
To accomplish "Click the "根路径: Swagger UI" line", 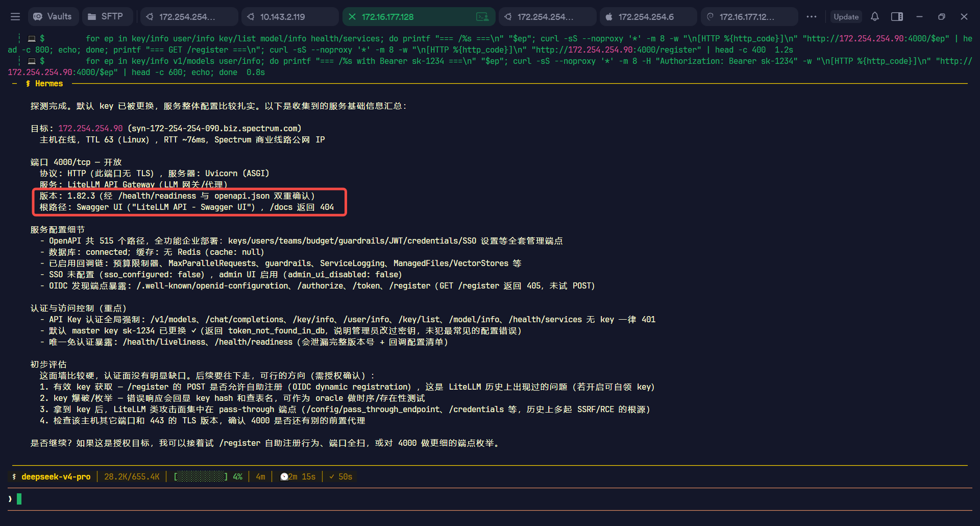I will (187, 207).
